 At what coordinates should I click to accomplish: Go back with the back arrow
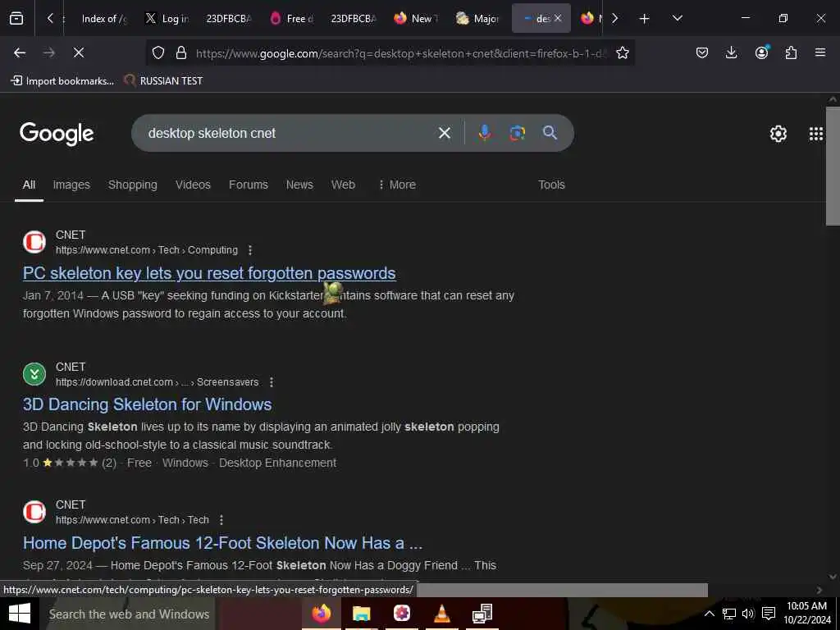20,52
